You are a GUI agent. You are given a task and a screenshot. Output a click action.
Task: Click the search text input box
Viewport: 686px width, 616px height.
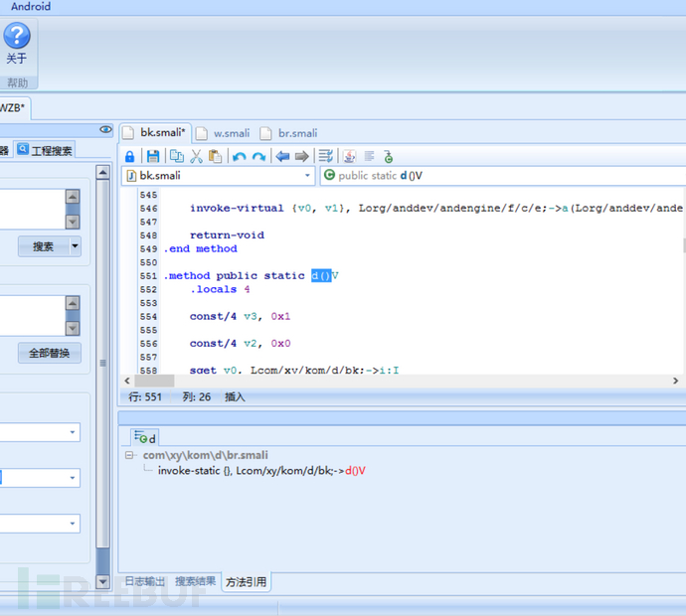point(33,209)
